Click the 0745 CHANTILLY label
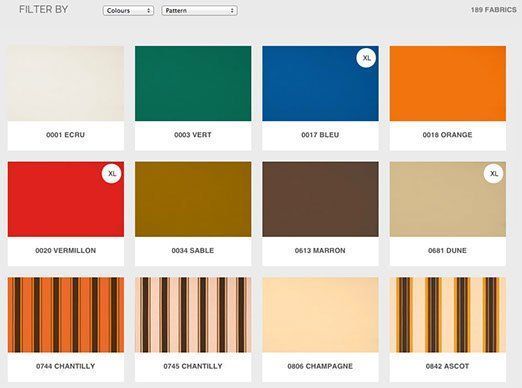The image size is (522, 388). 193,366
